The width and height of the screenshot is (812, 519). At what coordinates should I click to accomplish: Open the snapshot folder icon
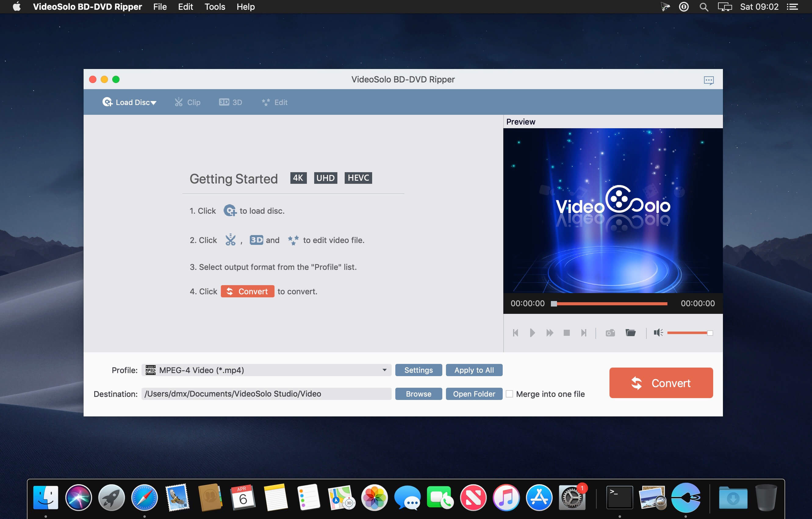(x=630, y=333)
